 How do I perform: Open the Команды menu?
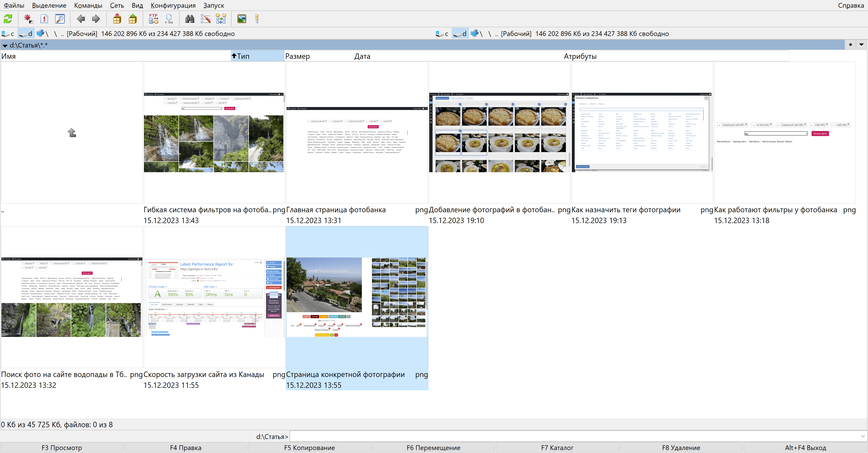(x=88, y=5)
